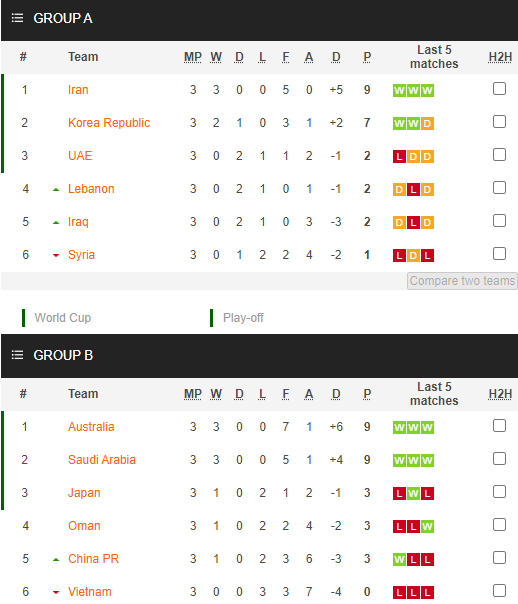Viewport: 518px width, 604px height.
Task: Click the MP column header in Group A
Action: (x=193, y=57)
